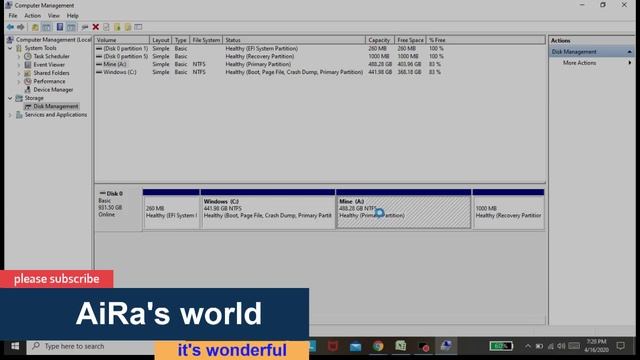The width and height of the screenshot is (640, 360).
Task: Expand the Shared Folders tree node
Action: tap(19, 73)
